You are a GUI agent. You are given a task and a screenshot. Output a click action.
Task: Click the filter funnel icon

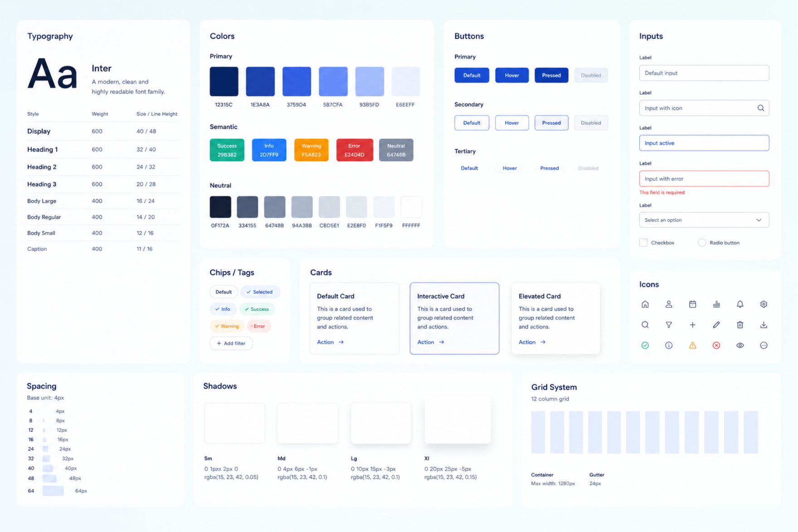669,325
